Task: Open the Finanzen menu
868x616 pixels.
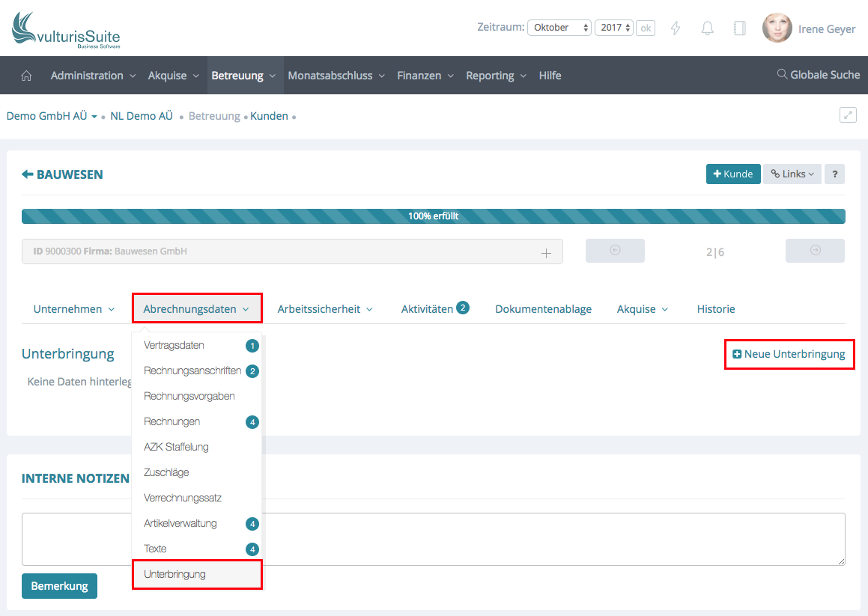Action: click(425, 76)
